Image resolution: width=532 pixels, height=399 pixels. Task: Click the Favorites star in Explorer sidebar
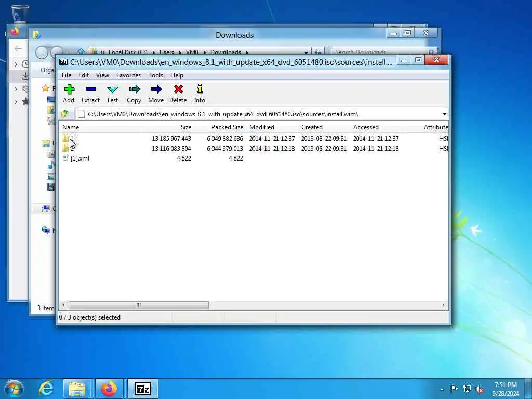click(x=45, y=88)
